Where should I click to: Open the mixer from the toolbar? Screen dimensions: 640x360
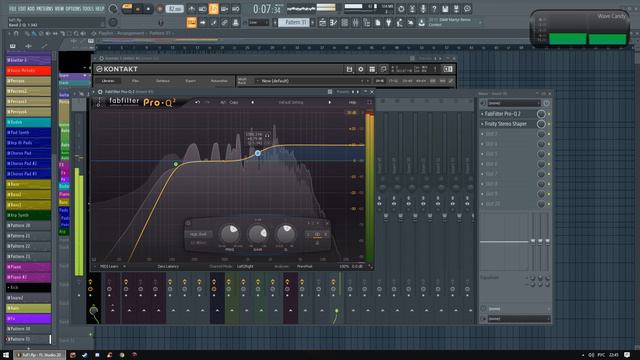(x=356, y=22)
